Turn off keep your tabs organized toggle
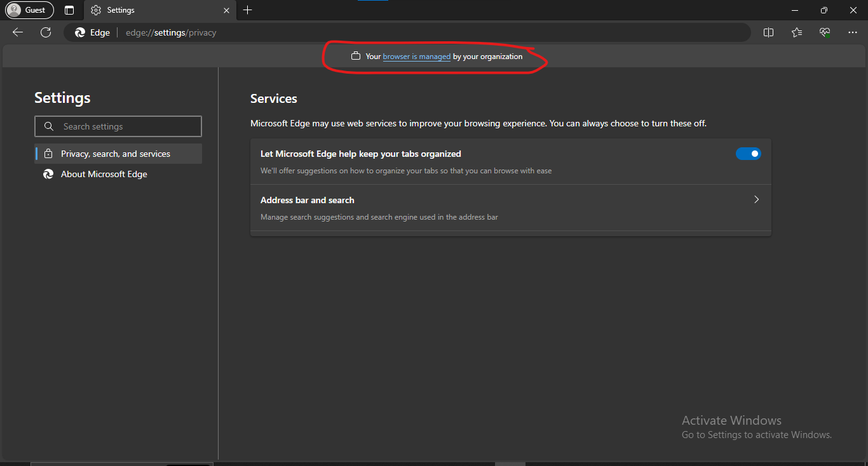 748,154
